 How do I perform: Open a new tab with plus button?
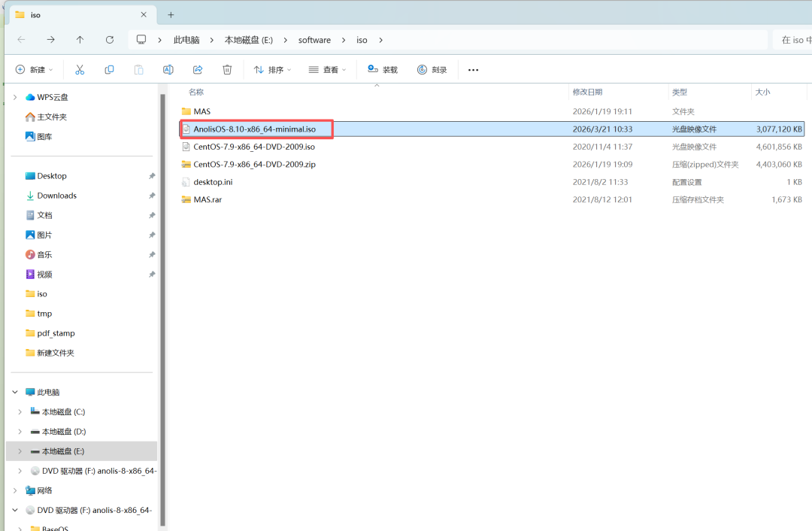pos(171,14)
